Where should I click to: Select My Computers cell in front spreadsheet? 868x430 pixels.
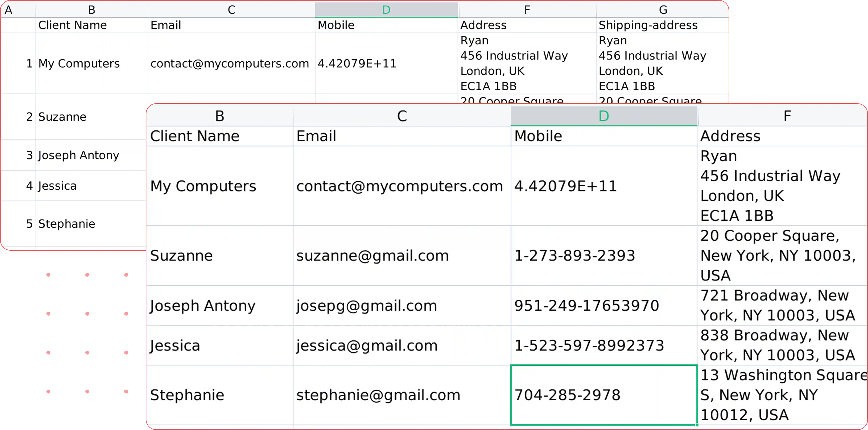(220, 186)
